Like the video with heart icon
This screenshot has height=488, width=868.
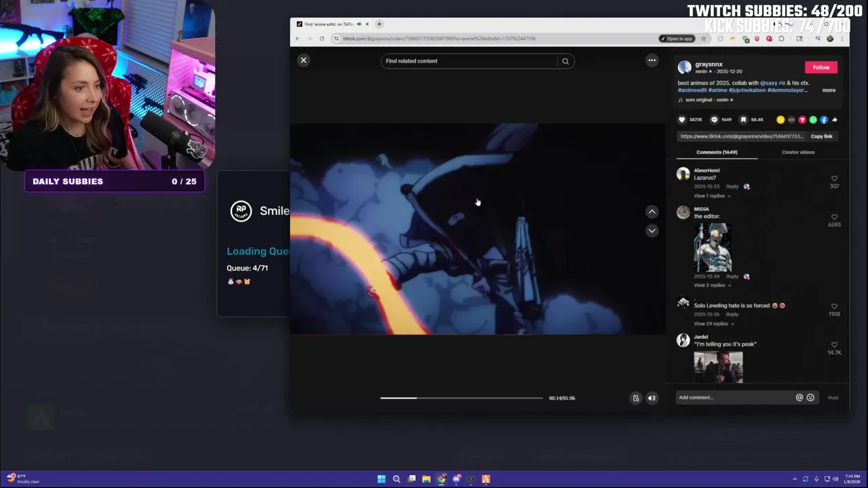[682, 120]
